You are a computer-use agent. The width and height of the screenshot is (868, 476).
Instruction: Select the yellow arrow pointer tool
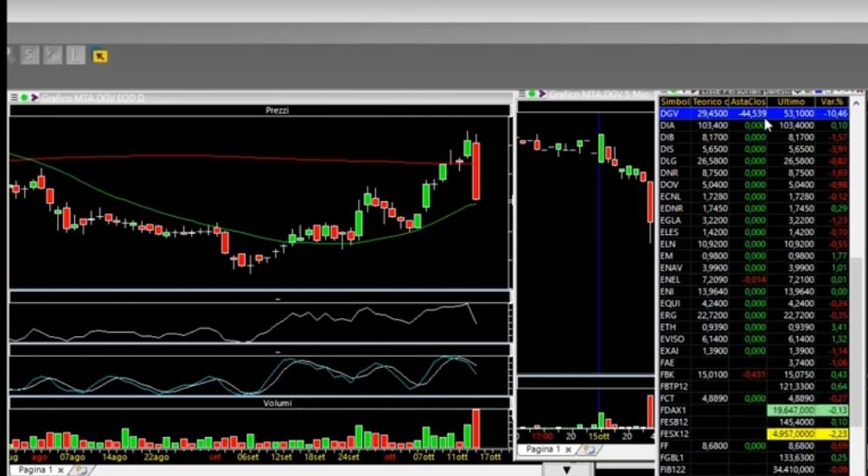click(99, 56)
